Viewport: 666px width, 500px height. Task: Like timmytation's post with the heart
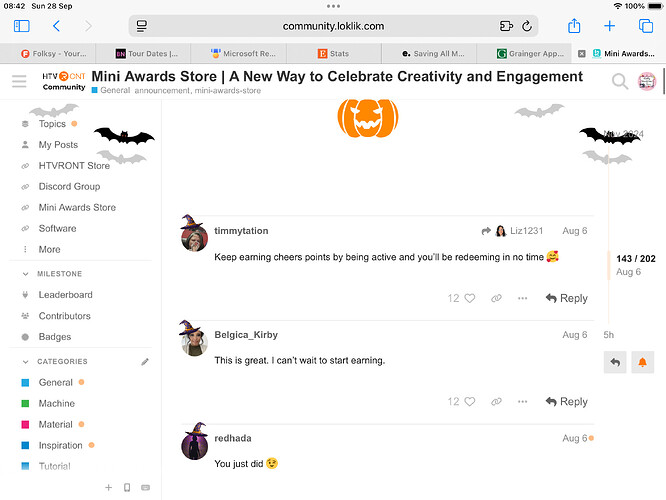(x=469, y=298)
